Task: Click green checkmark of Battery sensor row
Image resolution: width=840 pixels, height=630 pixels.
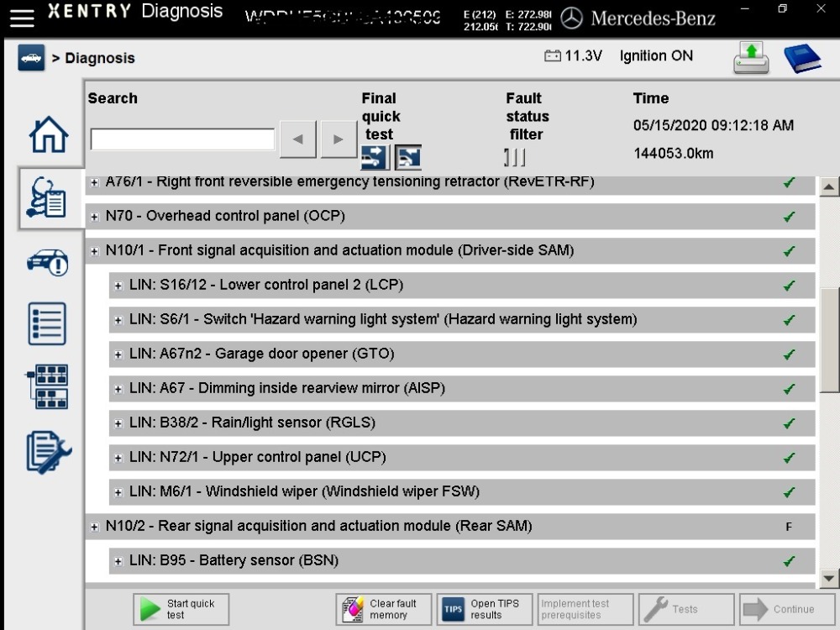Action: pos(789,561)
